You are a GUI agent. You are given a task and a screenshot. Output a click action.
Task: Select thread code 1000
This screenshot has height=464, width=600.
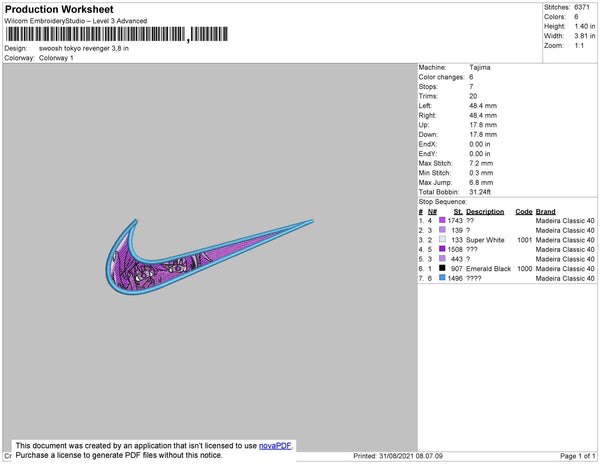[525, 269]
